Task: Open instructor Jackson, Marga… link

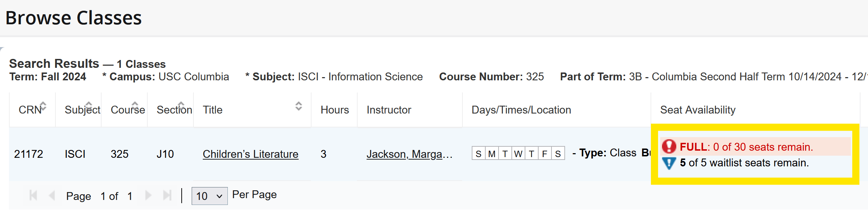Action: click(x=409, y=154)
